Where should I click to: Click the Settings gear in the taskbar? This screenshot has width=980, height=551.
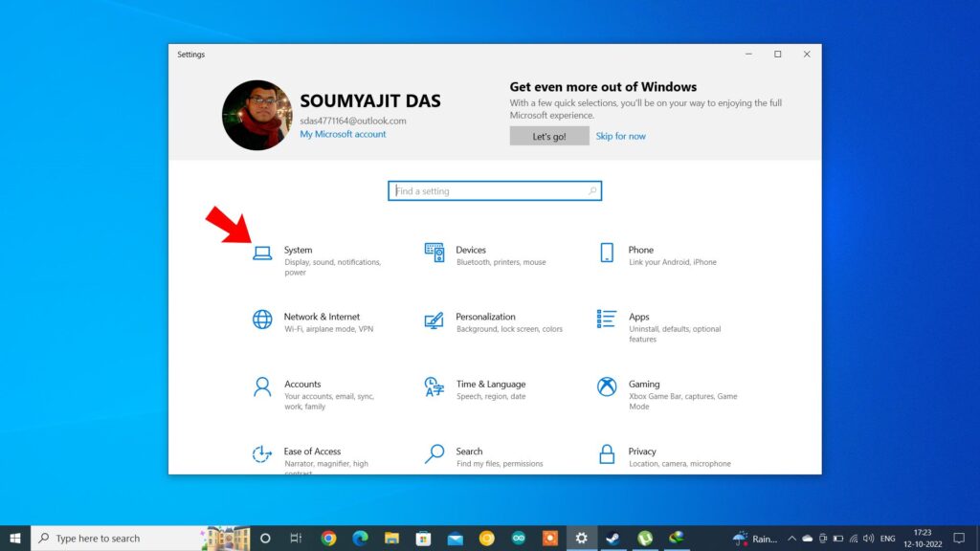(x=581, y=538)
